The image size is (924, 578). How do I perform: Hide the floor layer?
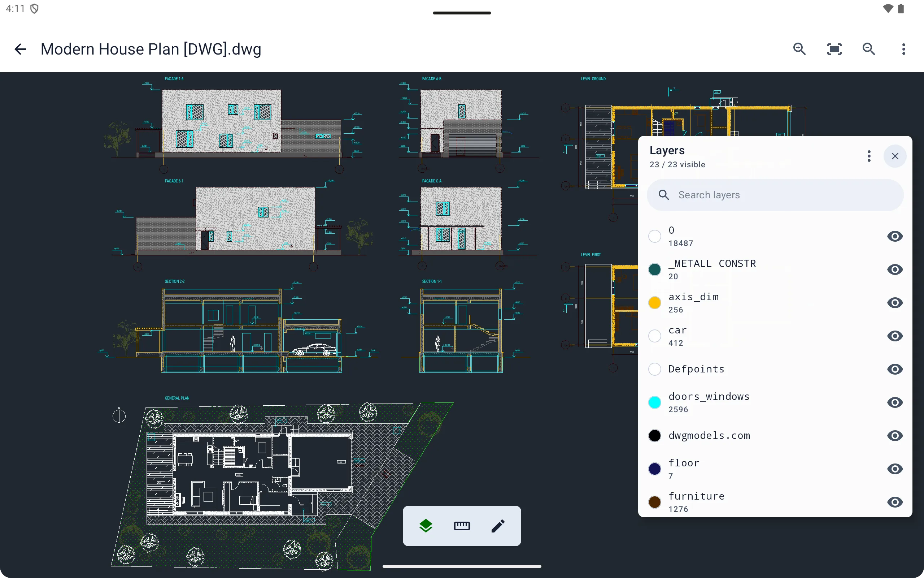point(895,469)
